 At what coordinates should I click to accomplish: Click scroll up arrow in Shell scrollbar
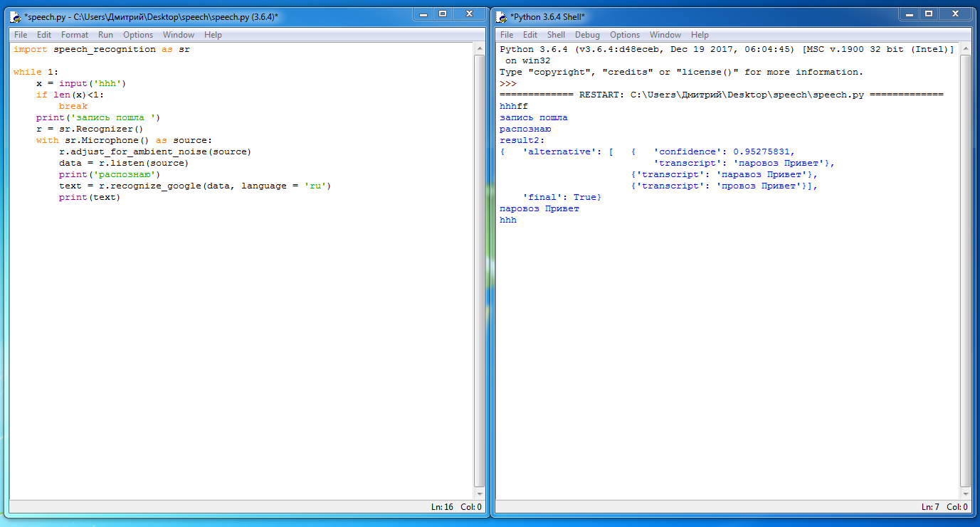[x=966, y=48]
